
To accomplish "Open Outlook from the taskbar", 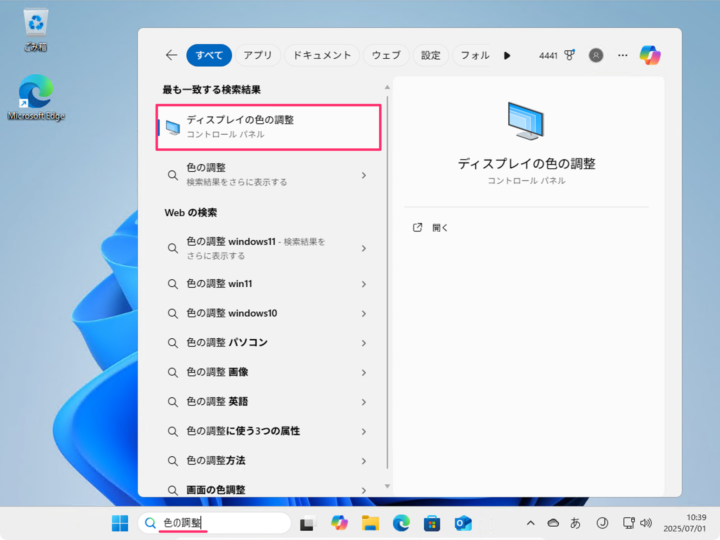I will 463,523.
